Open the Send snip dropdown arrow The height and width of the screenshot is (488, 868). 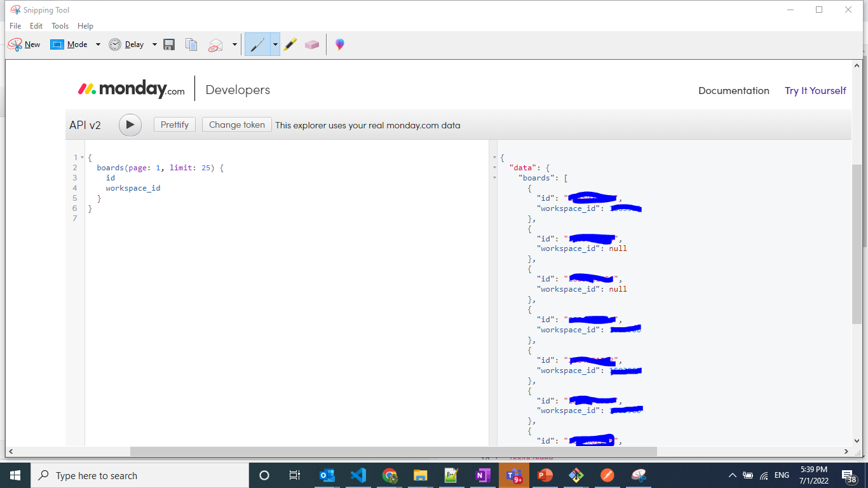coord(234,44)
